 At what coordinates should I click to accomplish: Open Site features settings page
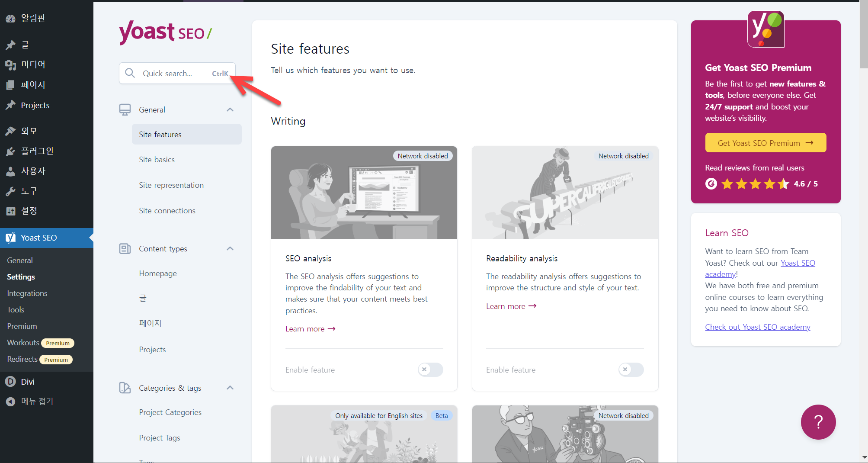(186, 135)
